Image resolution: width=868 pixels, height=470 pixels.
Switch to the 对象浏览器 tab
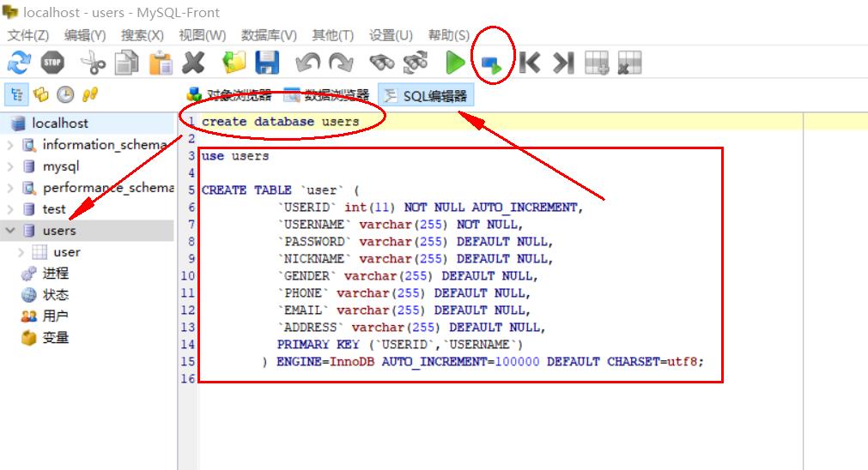click(x=229, y=96)
